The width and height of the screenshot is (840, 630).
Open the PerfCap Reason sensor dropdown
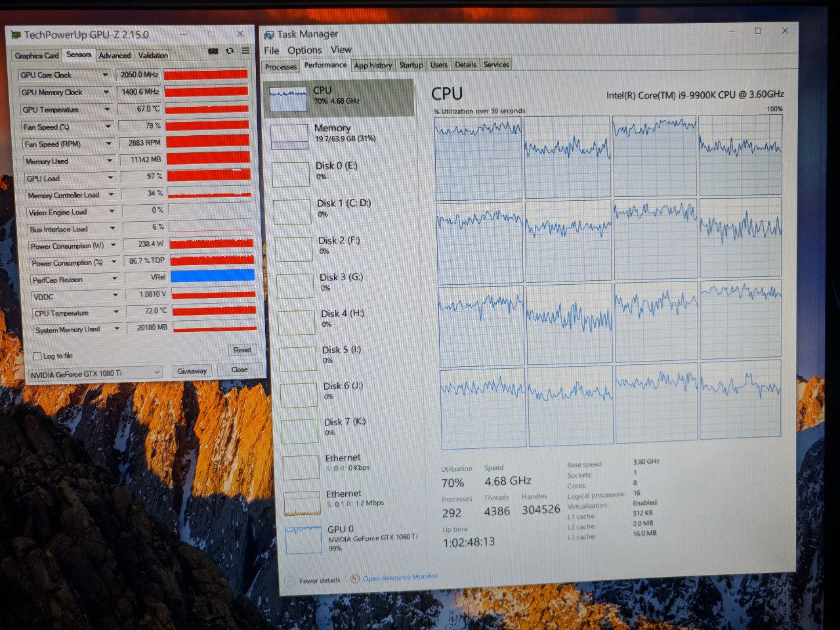115,279
